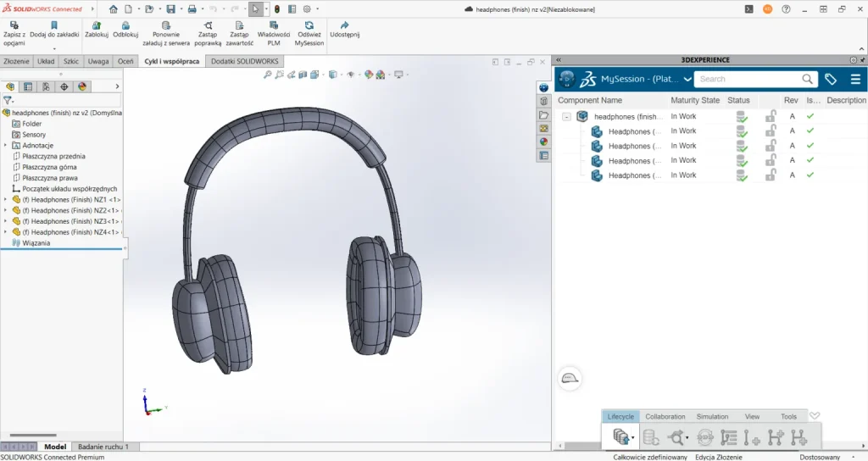Click the 3DEXPERIENCE compass icon
Image resolution: width=868 pixels, height=461 pixels.
(567, 79)
